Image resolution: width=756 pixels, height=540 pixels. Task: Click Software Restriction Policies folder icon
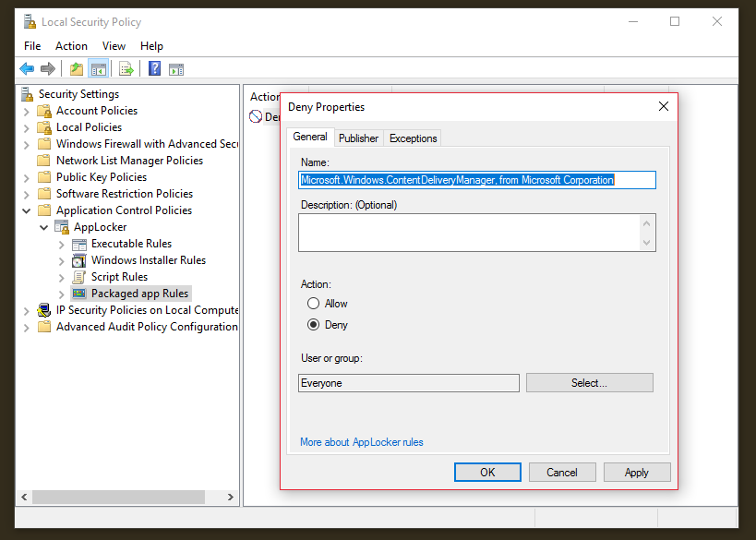pos(44,194)
